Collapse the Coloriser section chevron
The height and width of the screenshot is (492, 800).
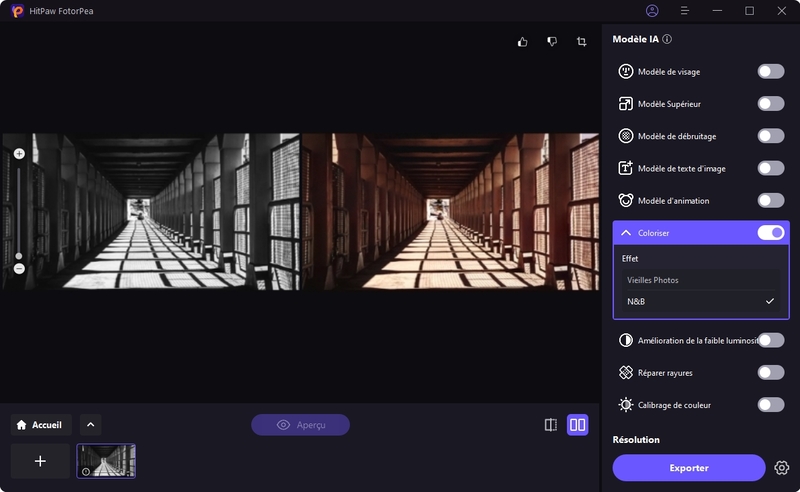pos(626,233)
